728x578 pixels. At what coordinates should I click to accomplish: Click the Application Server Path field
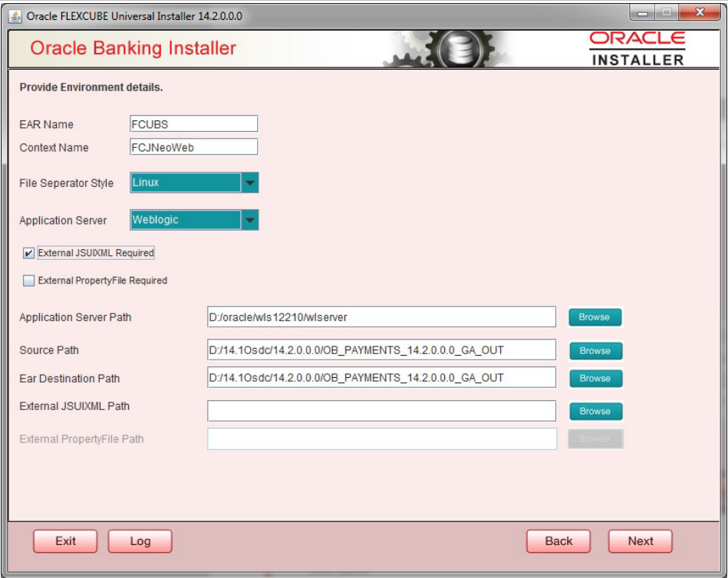point(381,317)
